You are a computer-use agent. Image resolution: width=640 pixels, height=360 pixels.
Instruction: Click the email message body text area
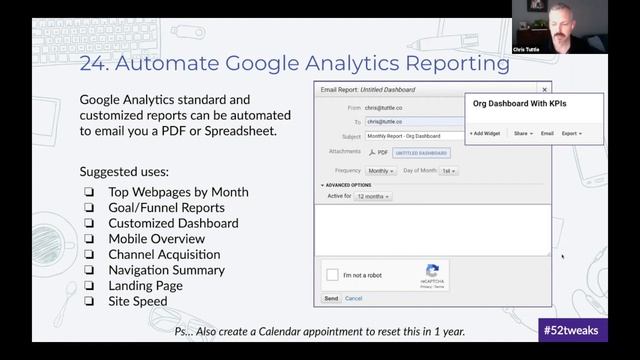[x=433, y=230]
